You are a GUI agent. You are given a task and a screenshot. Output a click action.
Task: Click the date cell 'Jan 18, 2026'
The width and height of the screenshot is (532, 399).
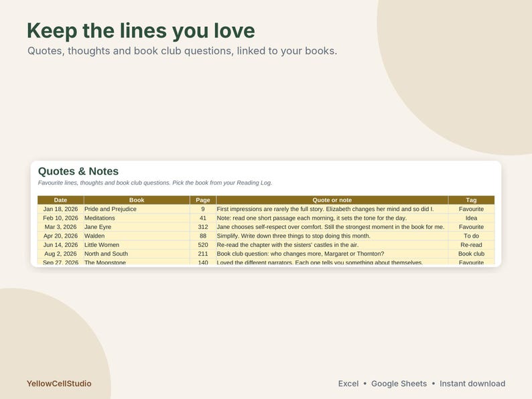point(60,209)
